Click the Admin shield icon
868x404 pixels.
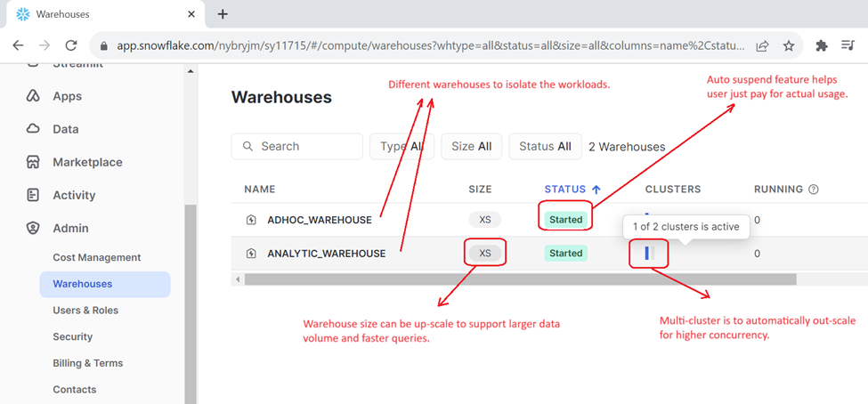[x=33, y=228]
